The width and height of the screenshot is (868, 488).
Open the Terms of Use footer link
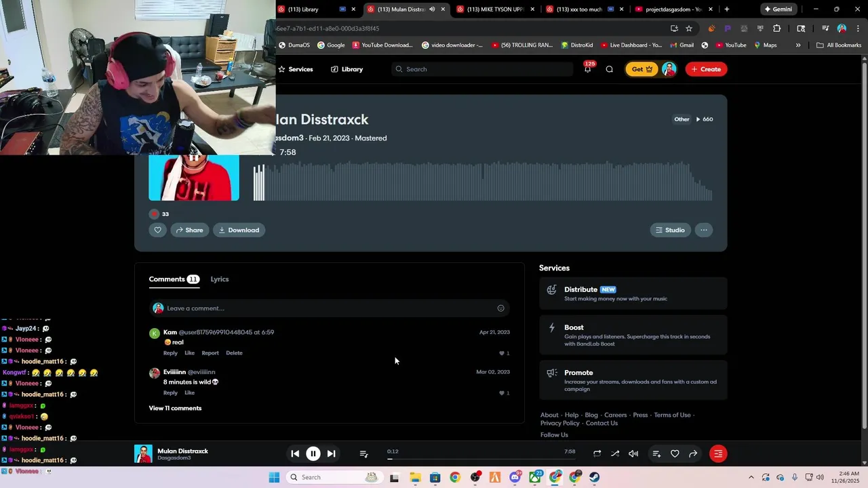click(x=672, y=415)
